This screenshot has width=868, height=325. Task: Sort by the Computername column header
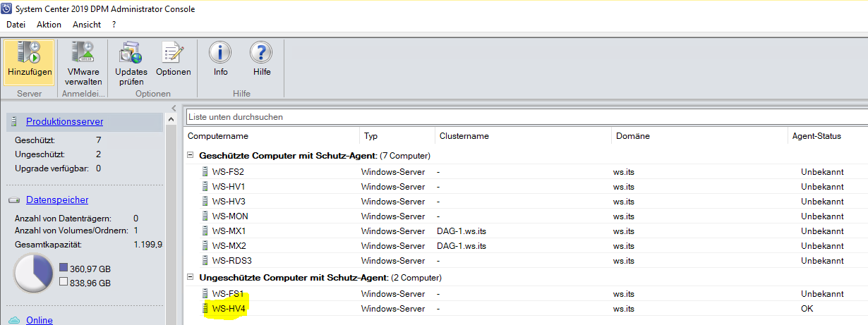(272, 136)
